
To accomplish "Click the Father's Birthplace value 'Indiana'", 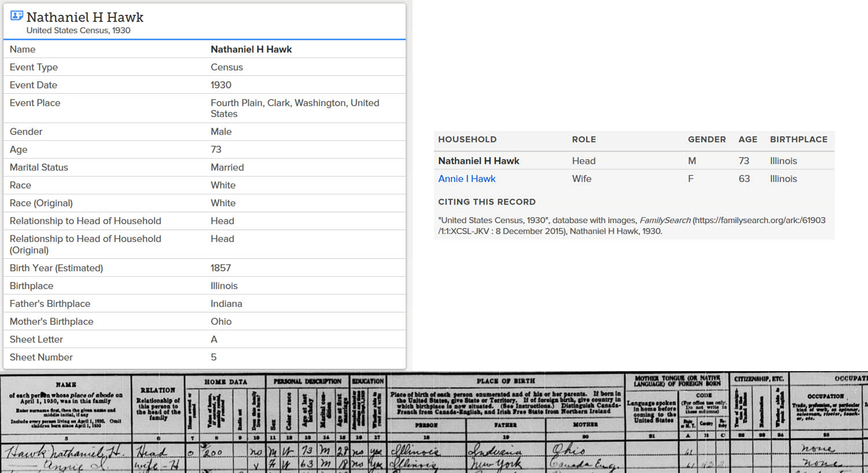I will click(226, 304).
